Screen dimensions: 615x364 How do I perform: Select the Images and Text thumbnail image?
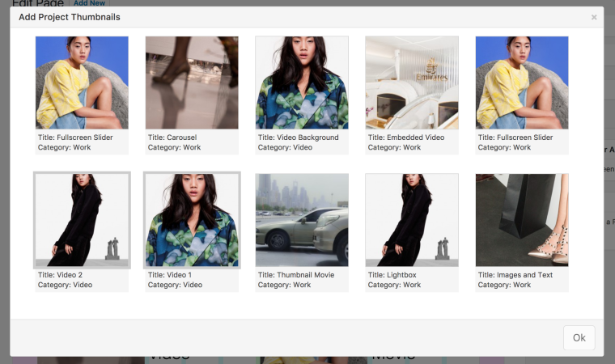522,220
